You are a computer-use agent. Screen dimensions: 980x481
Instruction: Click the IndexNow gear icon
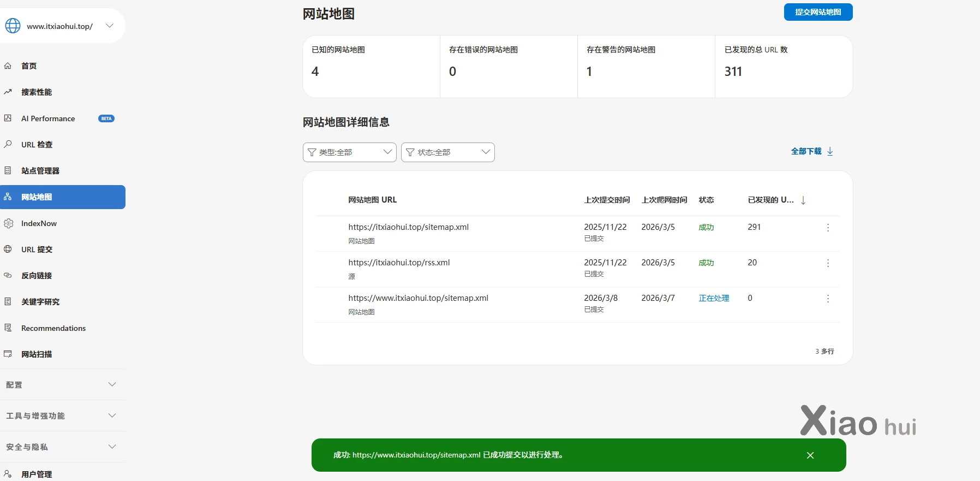coord(8,223)
